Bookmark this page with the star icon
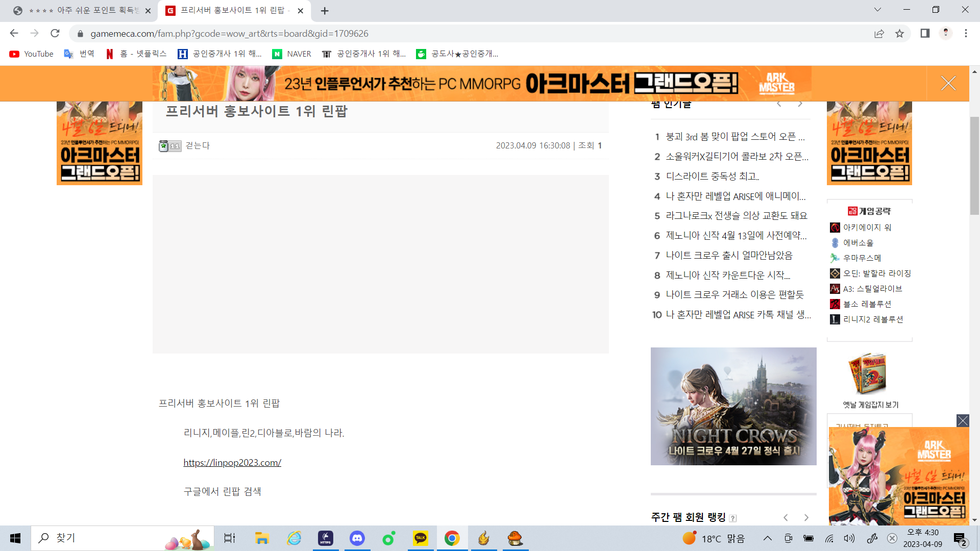 tap(899, 33)
